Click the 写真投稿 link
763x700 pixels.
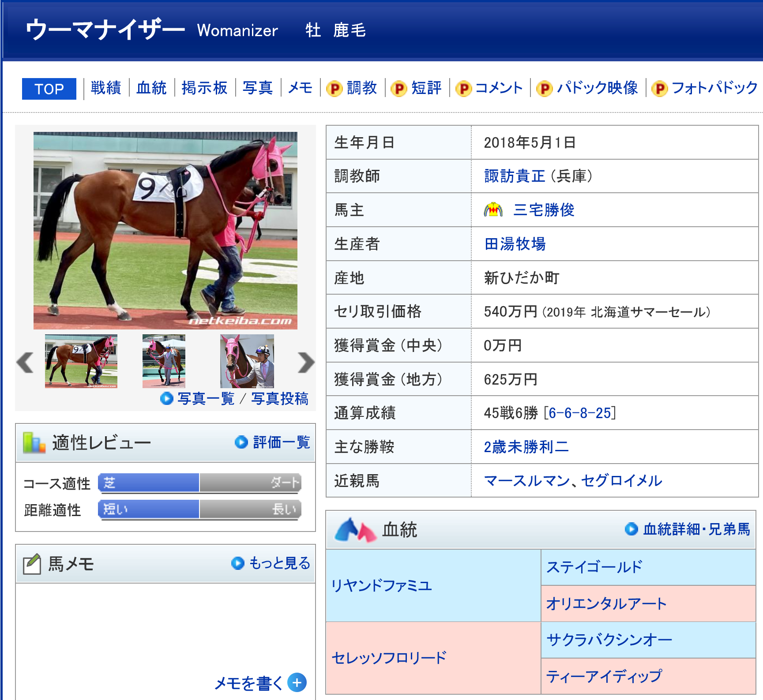pyautogui.click(x=279, y=399)
